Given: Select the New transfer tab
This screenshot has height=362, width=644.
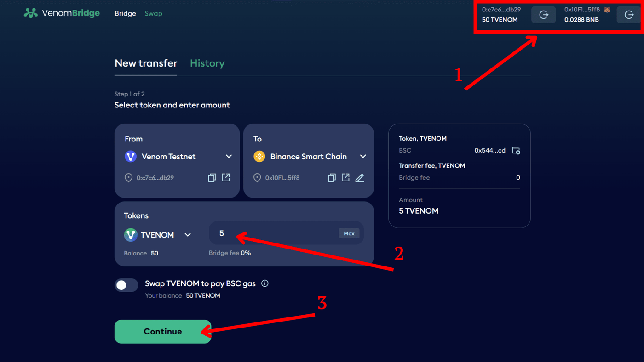Looking at the screenshot, I should pyautogui.click(x=145, y=63).
